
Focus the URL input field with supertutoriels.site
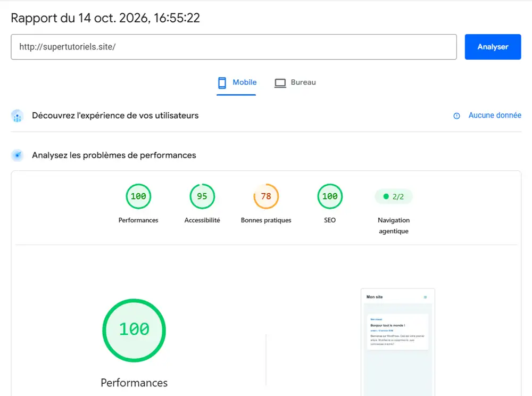click(x=234, y=47)
